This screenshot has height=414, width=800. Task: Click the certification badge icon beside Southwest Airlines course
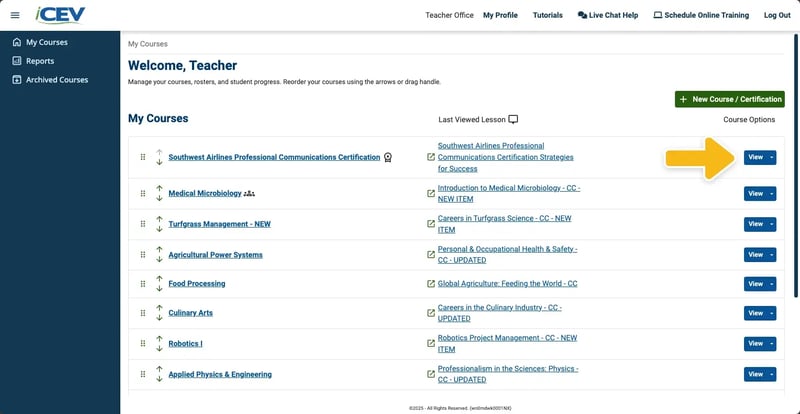click(x=388, y=157)
